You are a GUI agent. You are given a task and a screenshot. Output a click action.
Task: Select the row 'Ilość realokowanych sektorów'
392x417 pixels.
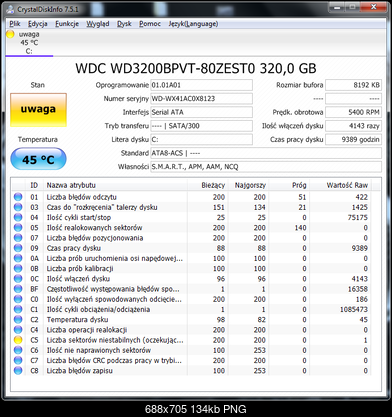(x=192, y=228)
